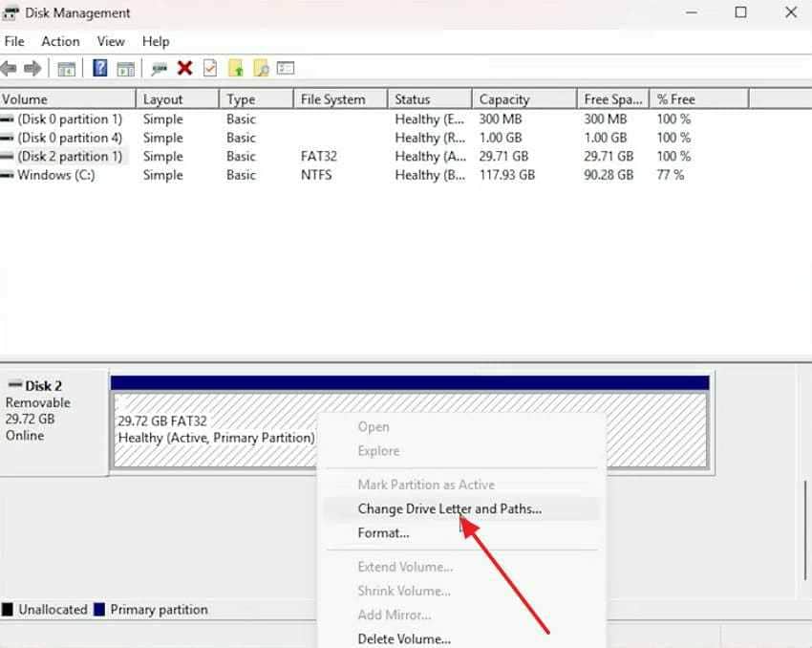Image resolution: width=812 pixels, height=648 pixels.
Task: Click the Add Mirror... menu entry
Action: (460, 615)
